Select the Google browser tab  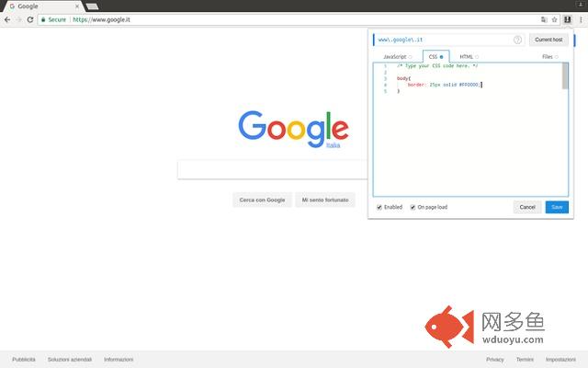42,6
